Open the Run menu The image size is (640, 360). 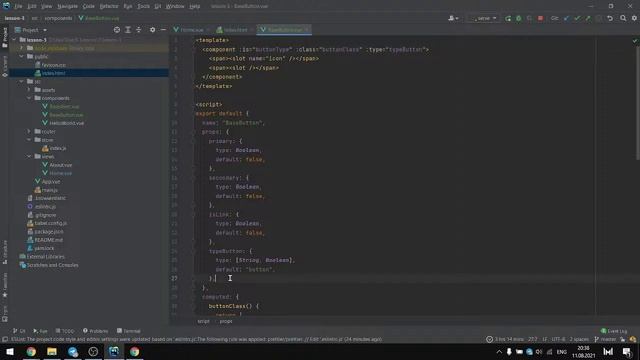click(128, 7)
